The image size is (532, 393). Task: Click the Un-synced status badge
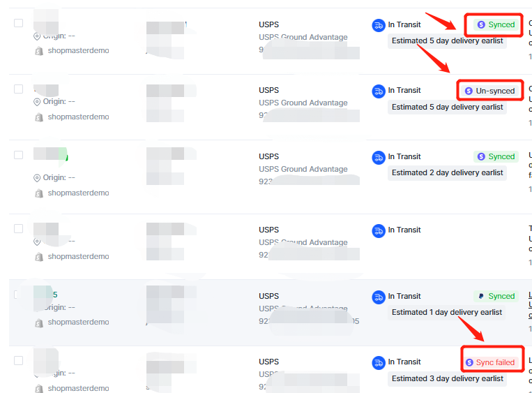tap(490, 91)
